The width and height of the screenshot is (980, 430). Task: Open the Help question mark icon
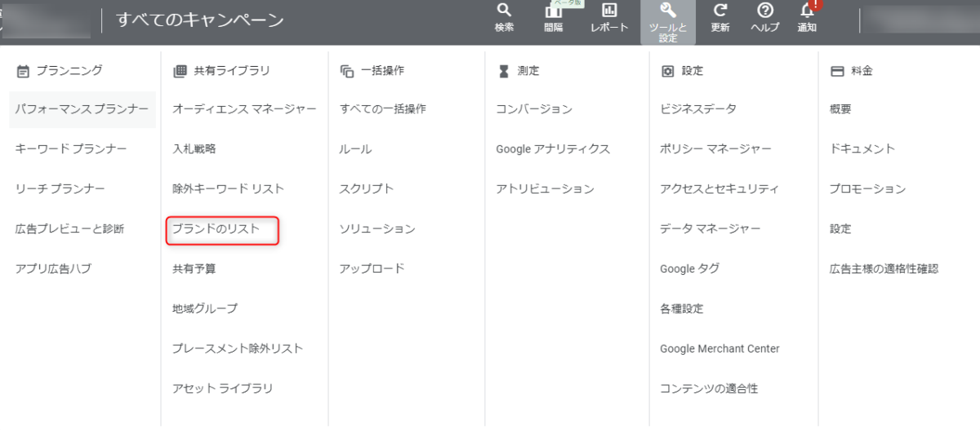click(765, 11)
